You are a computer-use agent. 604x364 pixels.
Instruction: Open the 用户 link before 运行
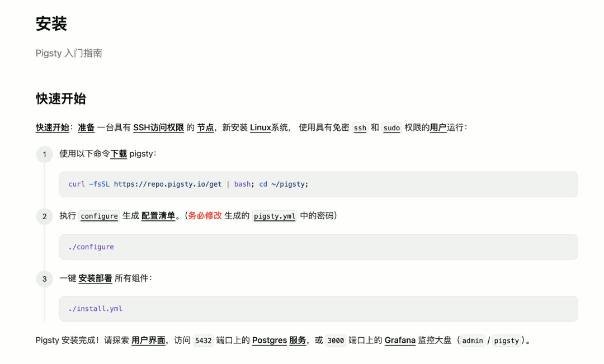[x=438, y=127]
